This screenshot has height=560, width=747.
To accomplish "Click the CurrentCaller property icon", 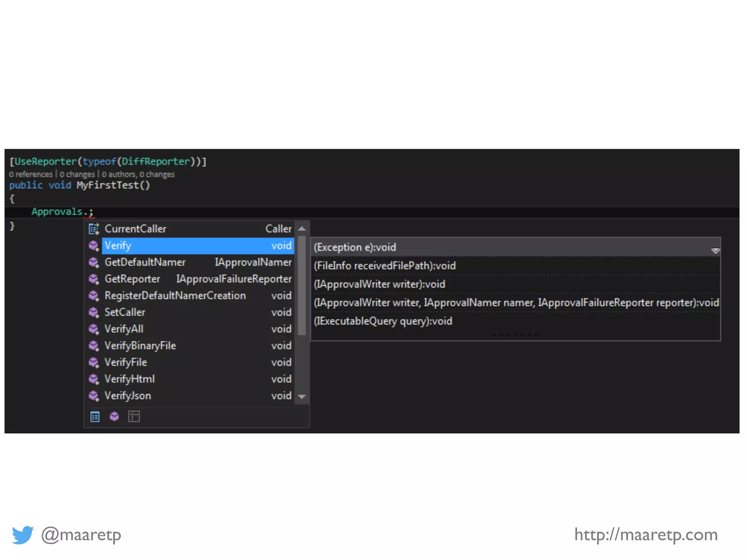I will tap(94, 229).
